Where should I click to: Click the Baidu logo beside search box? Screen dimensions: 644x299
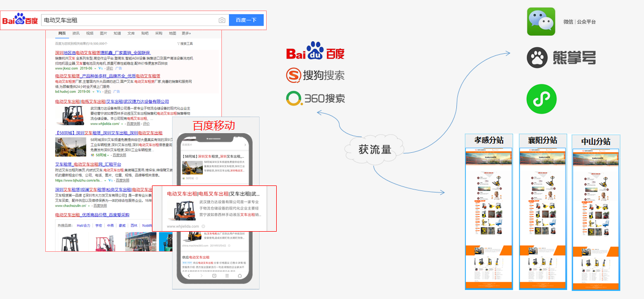(20, 20)
